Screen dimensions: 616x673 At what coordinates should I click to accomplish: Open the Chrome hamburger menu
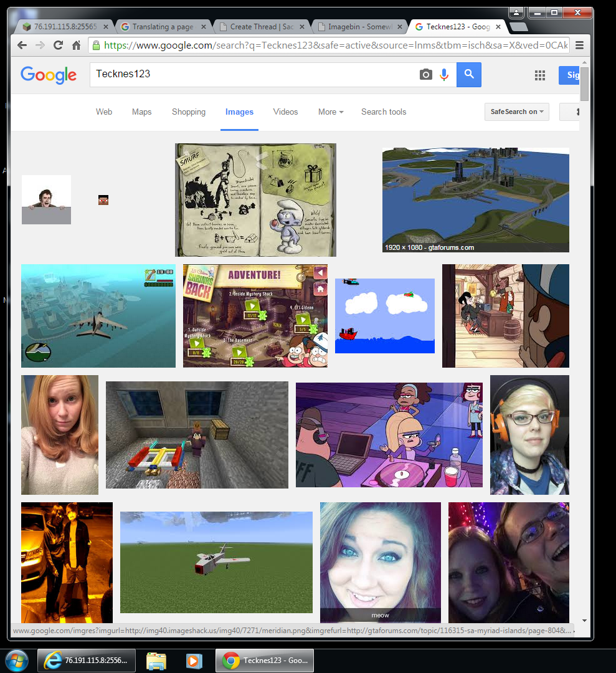click(579, 45)
